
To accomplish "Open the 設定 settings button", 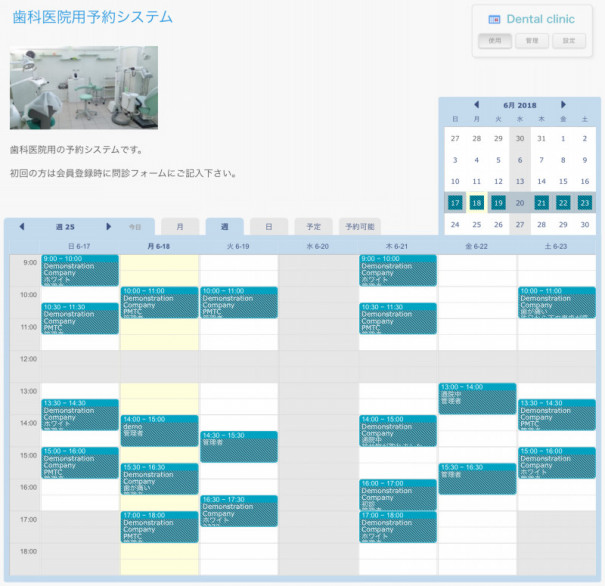I will coord(568,41).
